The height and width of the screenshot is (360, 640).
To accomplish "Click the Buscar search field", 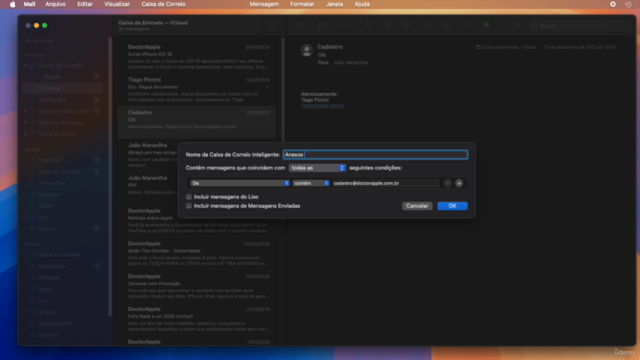I will click(x=580, y=26).
